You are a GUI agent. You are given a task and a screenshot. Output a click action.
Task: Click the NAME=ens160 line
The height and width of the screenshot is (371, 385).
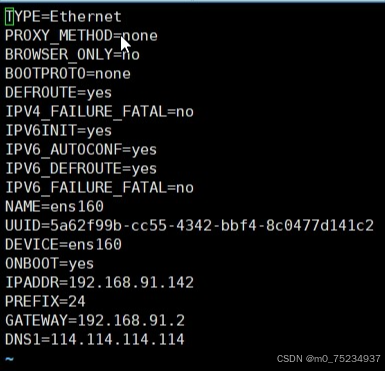pyautogui.click(x=54, y=207)
